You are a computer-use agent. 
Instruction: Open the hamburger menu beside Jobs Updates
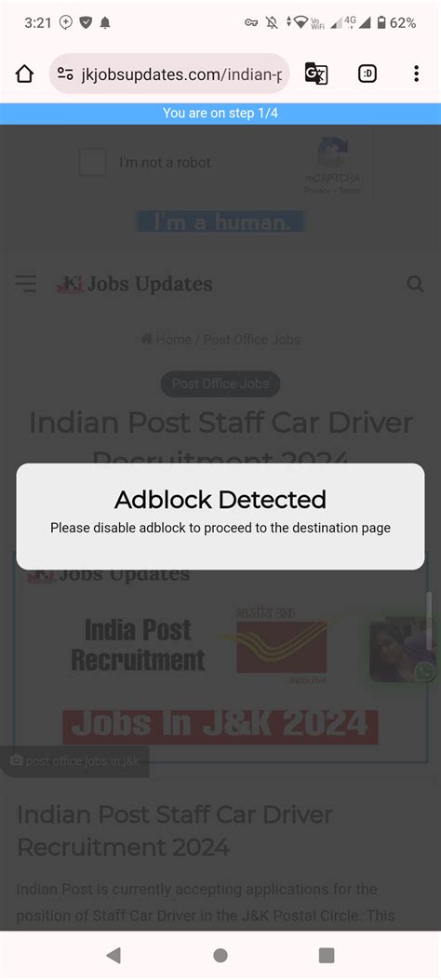[26, 284]
